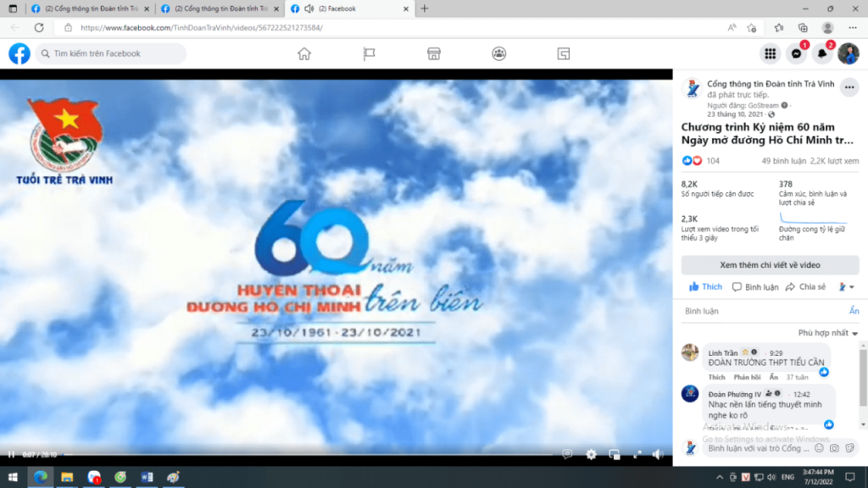Open the Facebook home feed icon
This screenshot has width=868, height=488.
303,53
